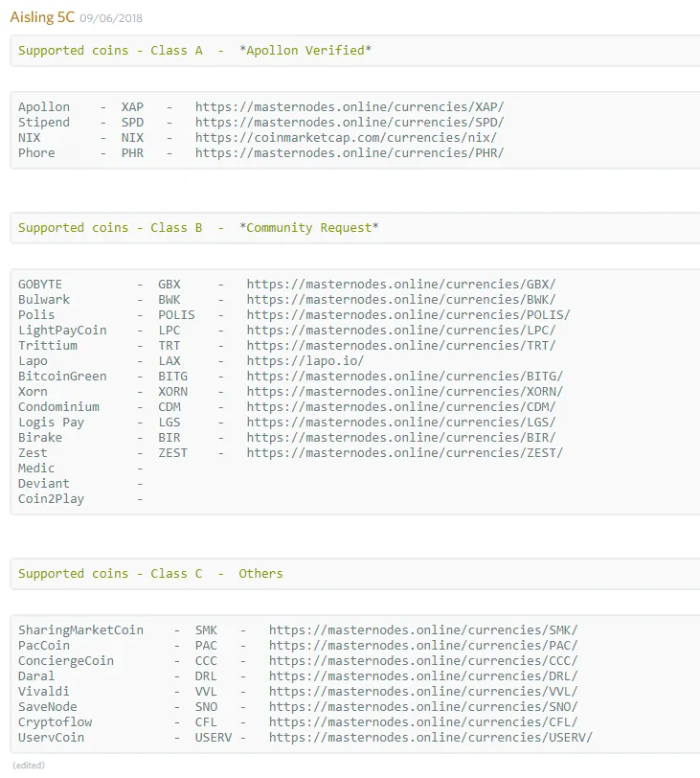Viewport: 700px width, 778px height.
Task: Open the Apollon XAP masternodes link
Action: 350,106
